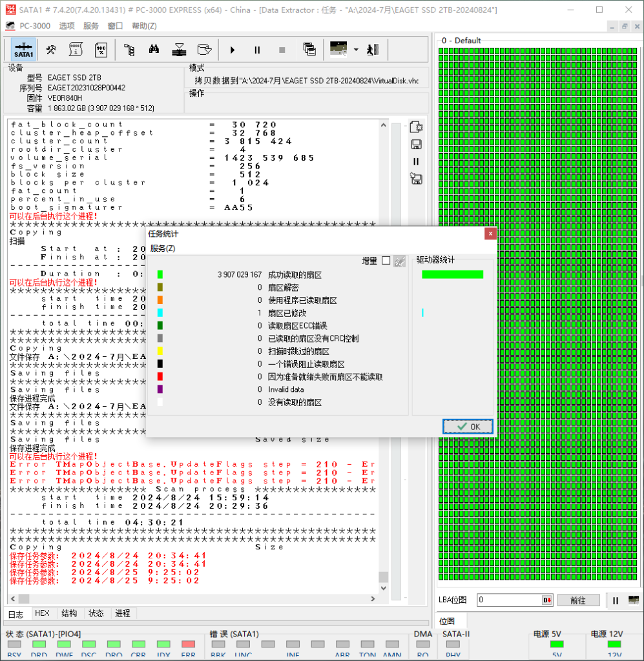Click the 电源 5V green indicator
644x661 pixels.
click(x=557, y=644)
